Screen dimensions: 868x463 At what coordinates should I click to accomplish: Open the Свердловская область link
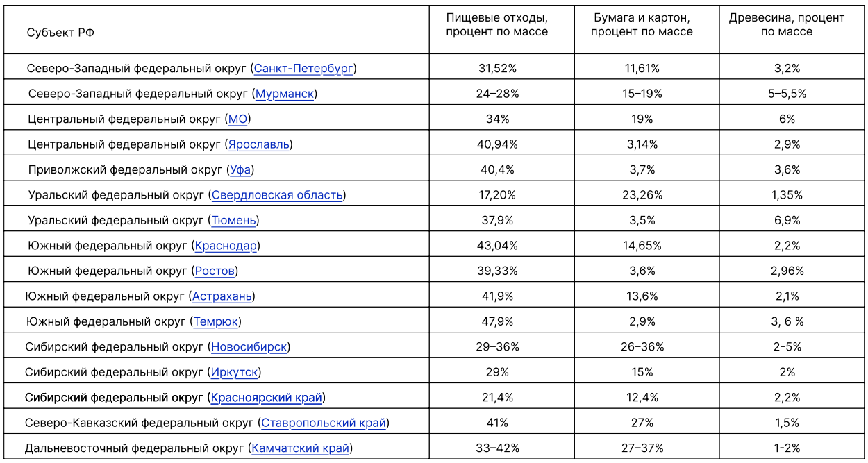(x=277, y=195)
